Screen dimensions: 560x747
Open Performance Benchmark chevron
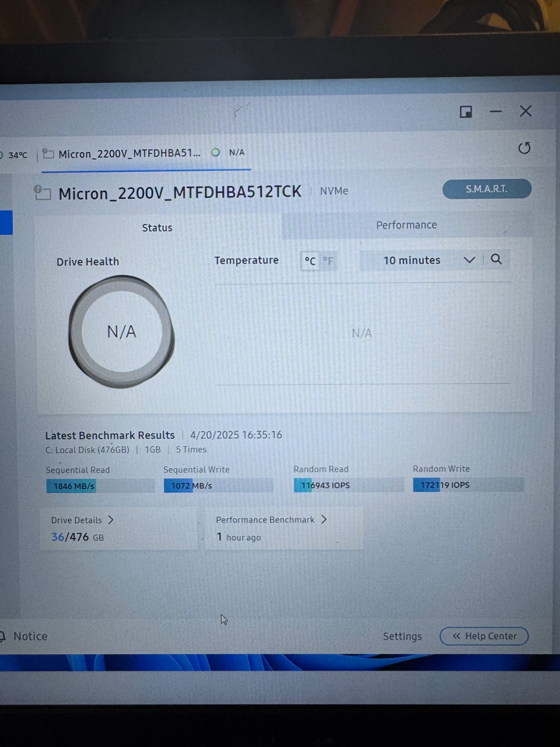click(x=324, y=519)
